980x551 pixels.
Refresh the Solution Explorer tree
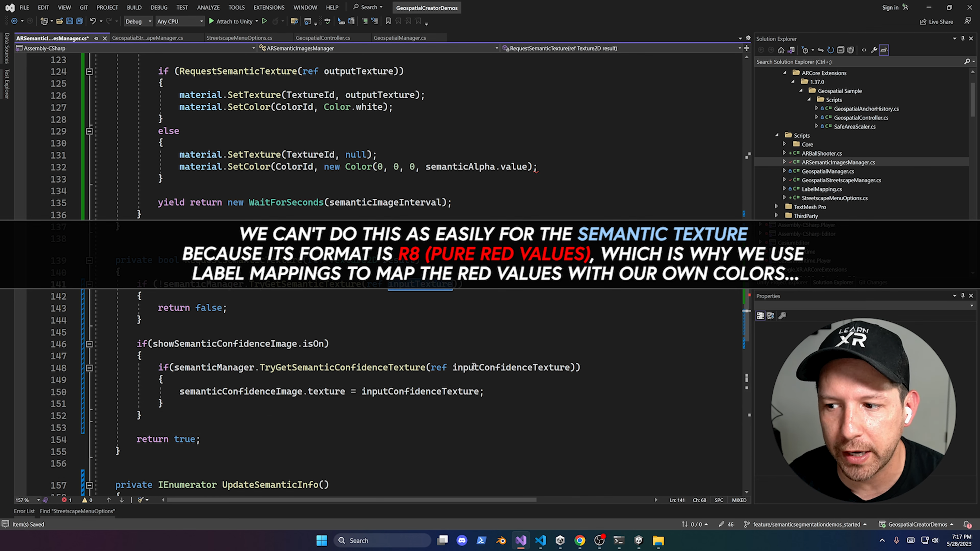coord(830,50)
